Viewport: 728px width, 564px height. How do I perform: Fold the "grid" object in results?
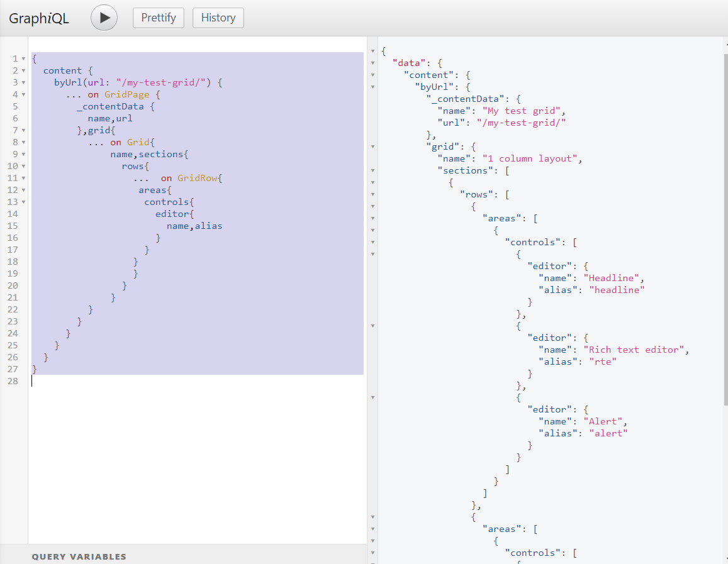373,147
